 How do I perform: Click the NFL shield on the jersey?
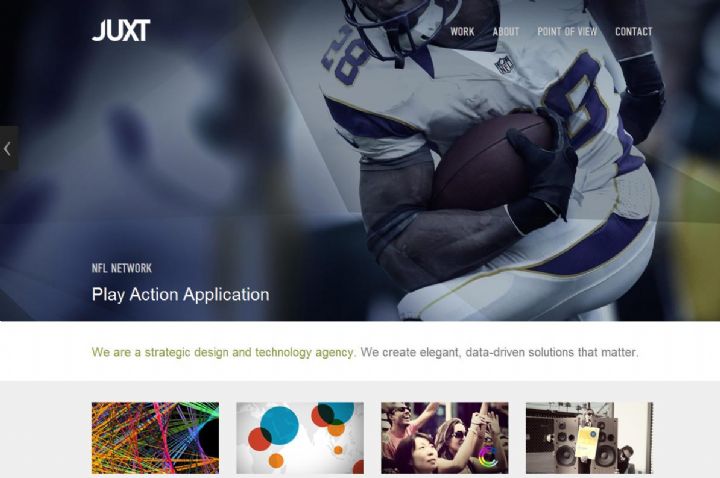coord(505,64)
